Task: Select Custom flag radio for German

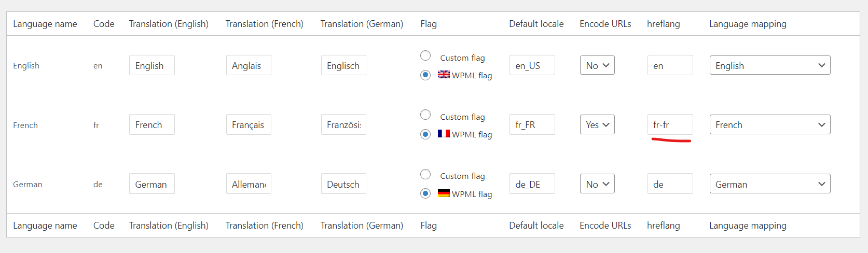Action: tap(425, 174)
